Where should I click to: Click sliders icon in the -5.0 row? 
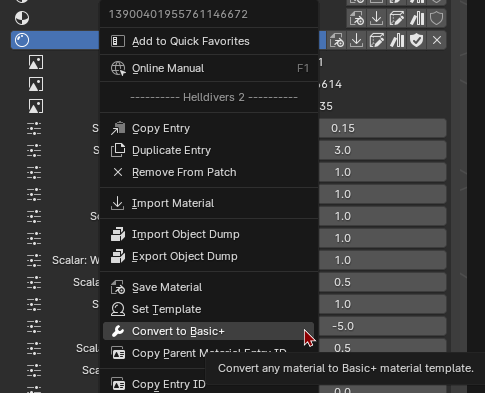click(34, 326)
